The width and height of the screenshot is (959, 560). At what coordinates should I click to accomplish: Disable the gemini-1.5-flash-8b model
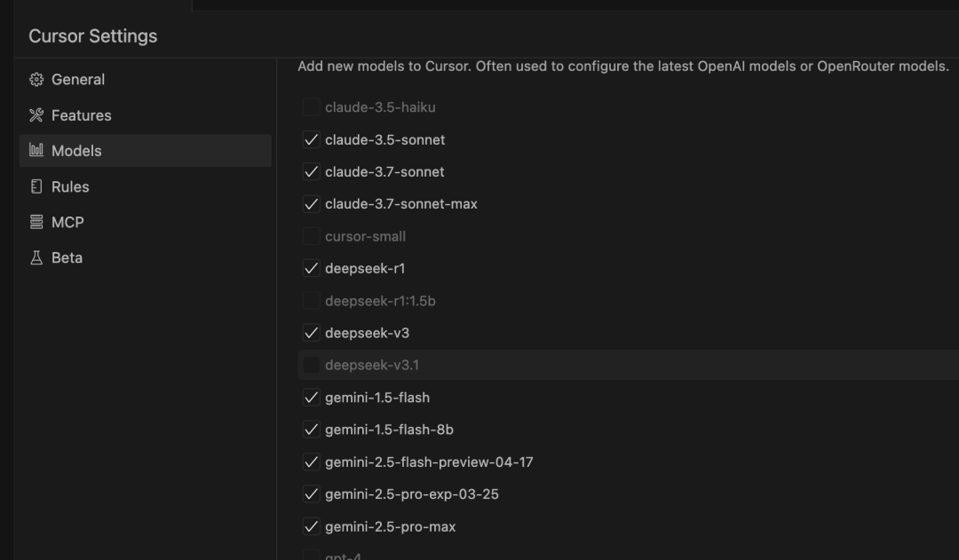click(311, 430)
